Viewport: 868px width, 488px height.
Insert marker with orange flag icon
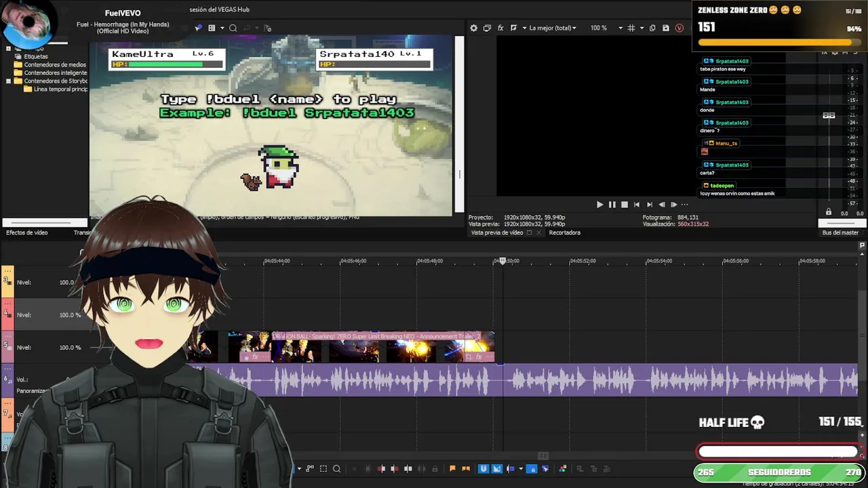pyautogui.click(x=452, y=468)
